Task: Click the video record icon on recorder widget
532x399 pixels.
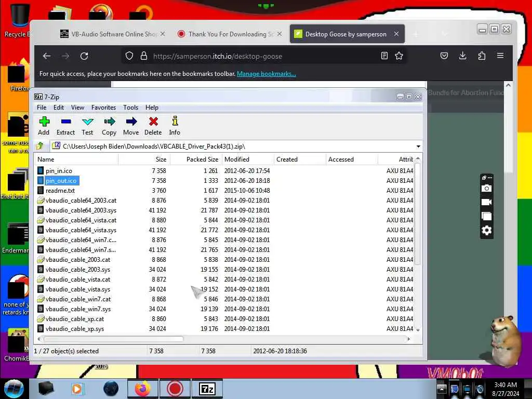Action: tap(486, 202)
